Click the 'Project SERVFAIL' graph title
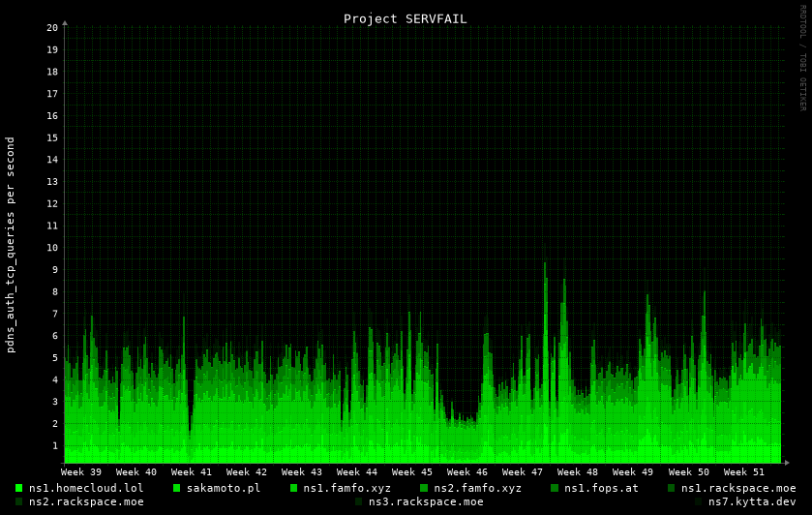The width and height of the screenshot is (812, 515). point(405,18)
